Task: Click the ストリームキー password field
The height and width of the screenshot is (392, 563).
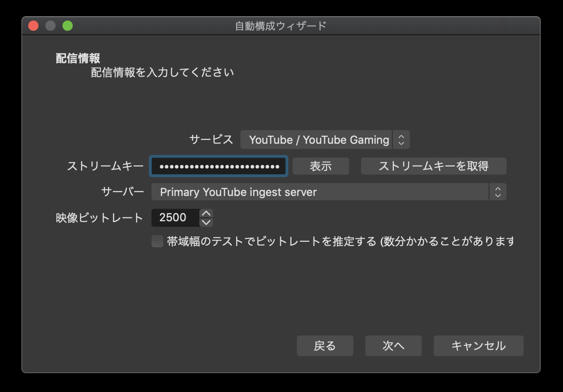Action: coord(218,166)
